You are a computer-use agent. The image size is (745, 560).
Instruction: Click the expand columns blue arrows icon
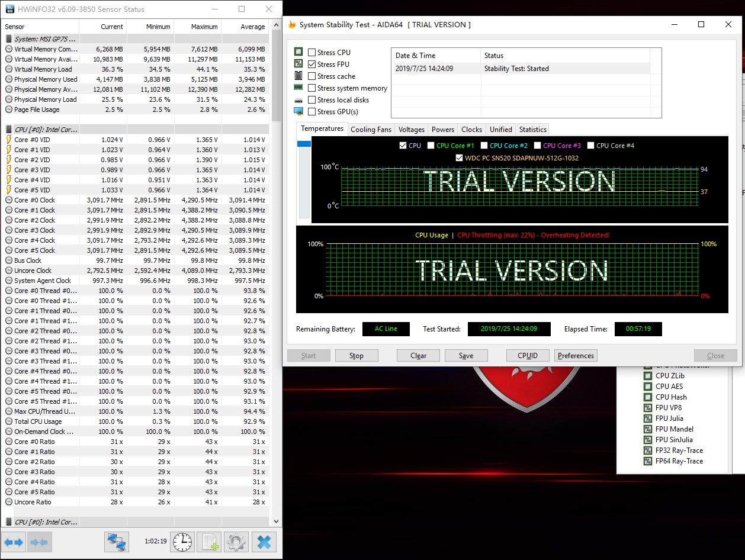point(14,542)
